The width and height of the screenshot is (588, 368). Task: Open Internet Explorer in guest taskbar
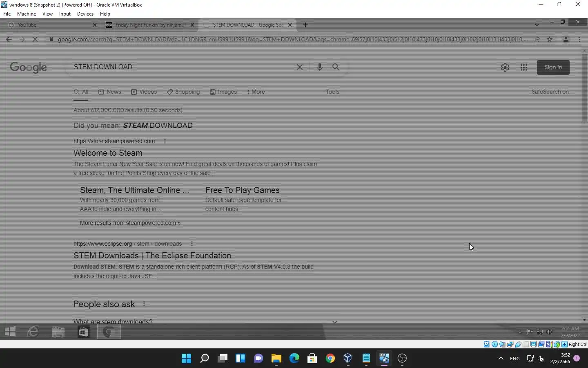(x=33, y=332)
